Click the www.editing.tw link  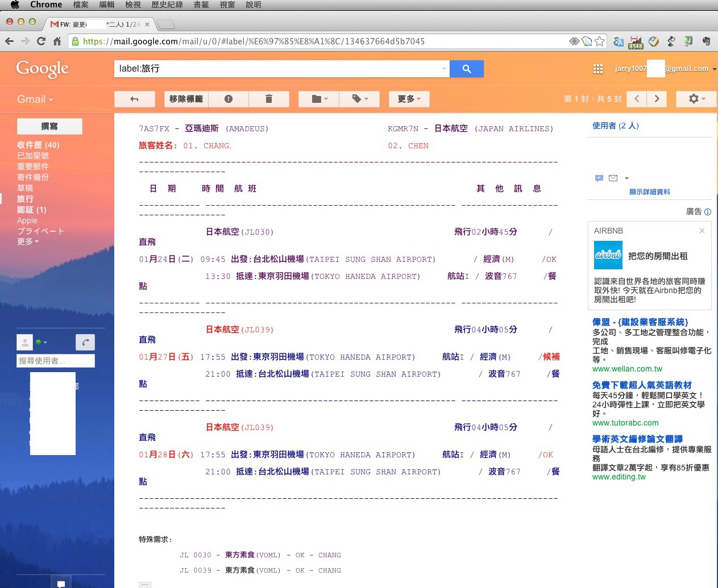(619, 477)
